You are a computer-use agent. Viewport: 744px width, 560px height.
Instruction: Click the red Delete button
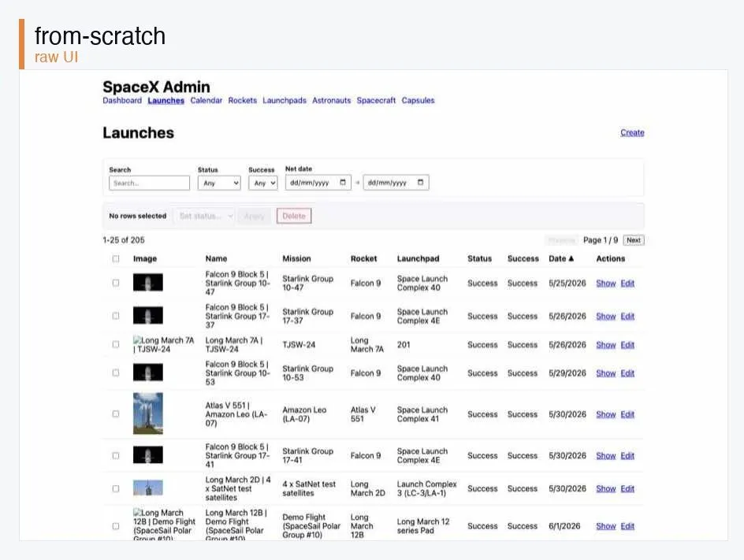[294, 217]
